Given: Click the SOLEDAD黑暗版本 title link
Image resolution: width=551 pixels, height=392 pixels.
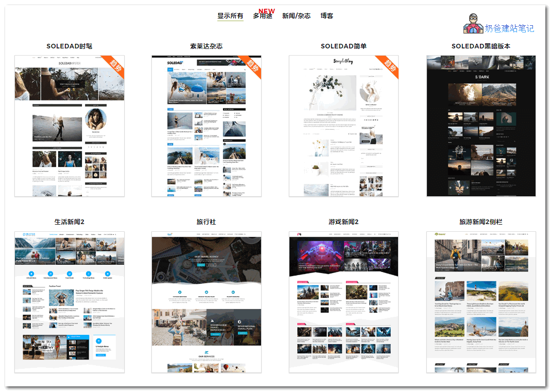Looking at the screenshot, I should [481, 46].
